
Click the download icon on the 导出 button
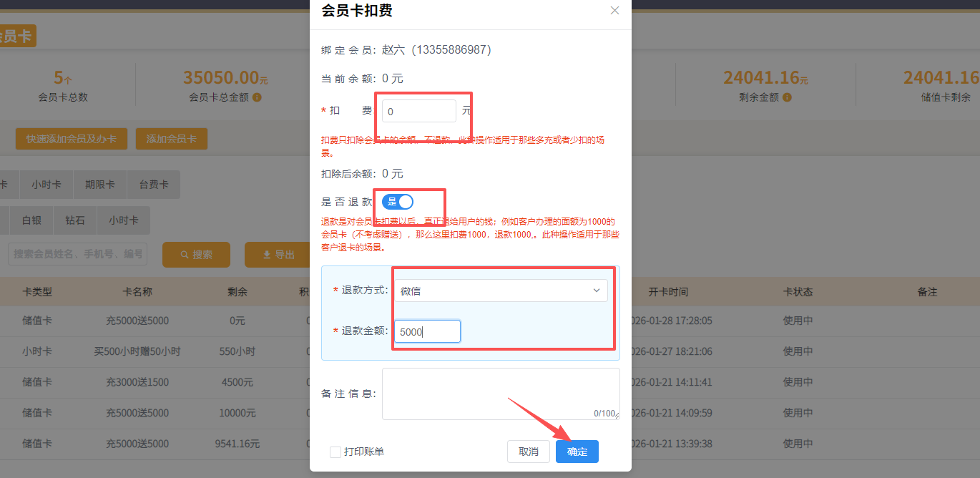266,254
